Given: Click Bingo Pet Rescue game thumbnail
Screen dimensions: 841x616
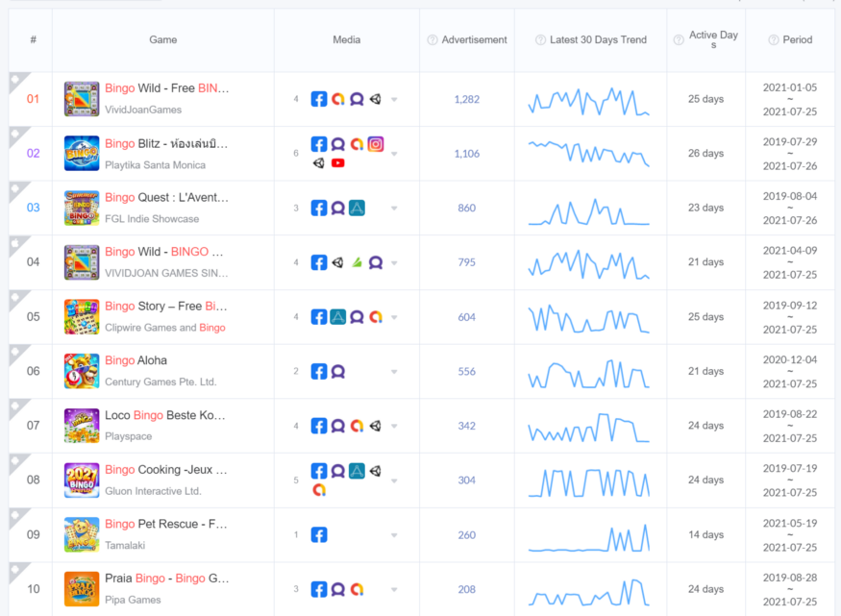Looking at the screenshot, I should 82,534.
